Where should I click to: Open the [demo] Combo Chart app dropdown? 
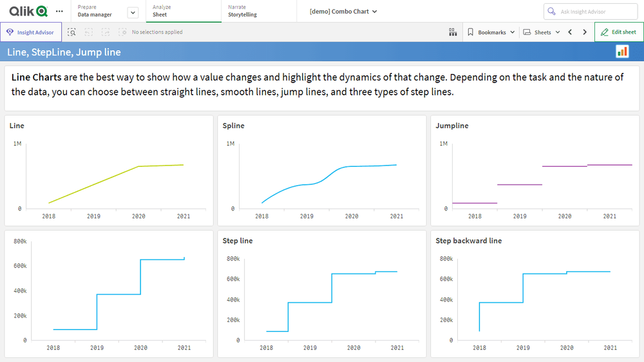pos(343,12)
